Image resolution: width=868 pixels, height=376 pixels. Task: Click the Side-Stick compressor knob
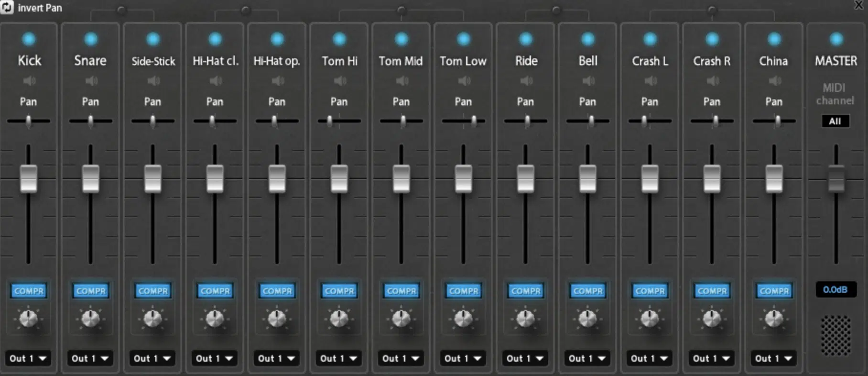(153, 318)
